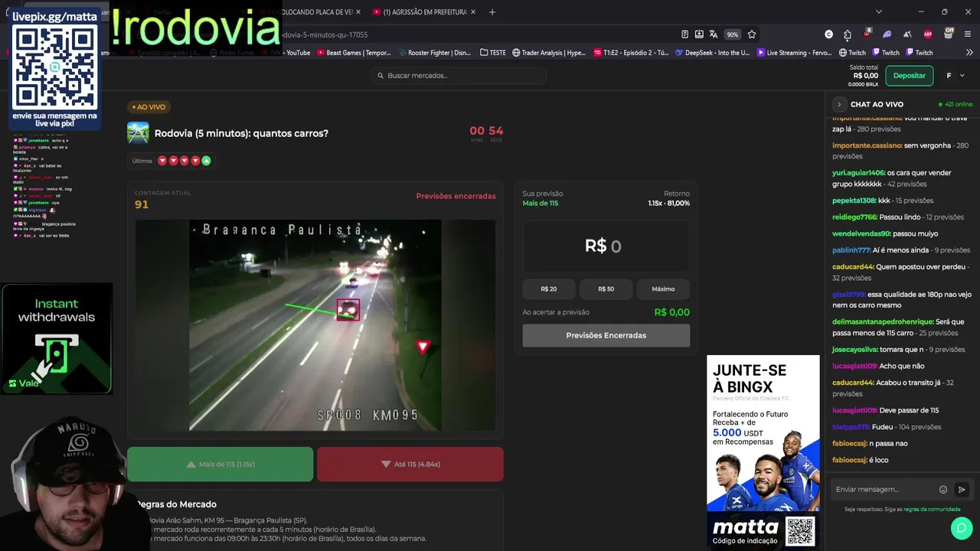Open the browser hamburger menu
Image resolution: width=980 pixels, height=551 pixels.
pos(969,34)
